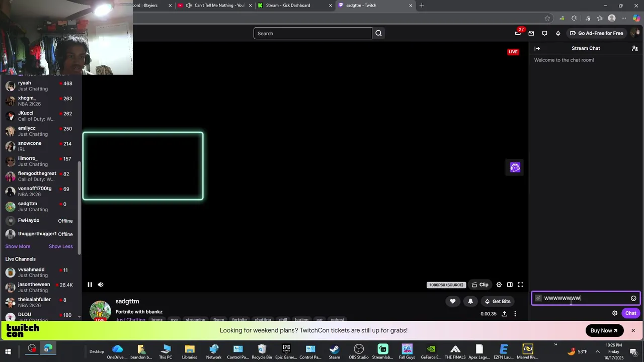Send message with the Chat button
This screenshot has width=644, height=362.
pyautogui.click(x=630, y=313)
